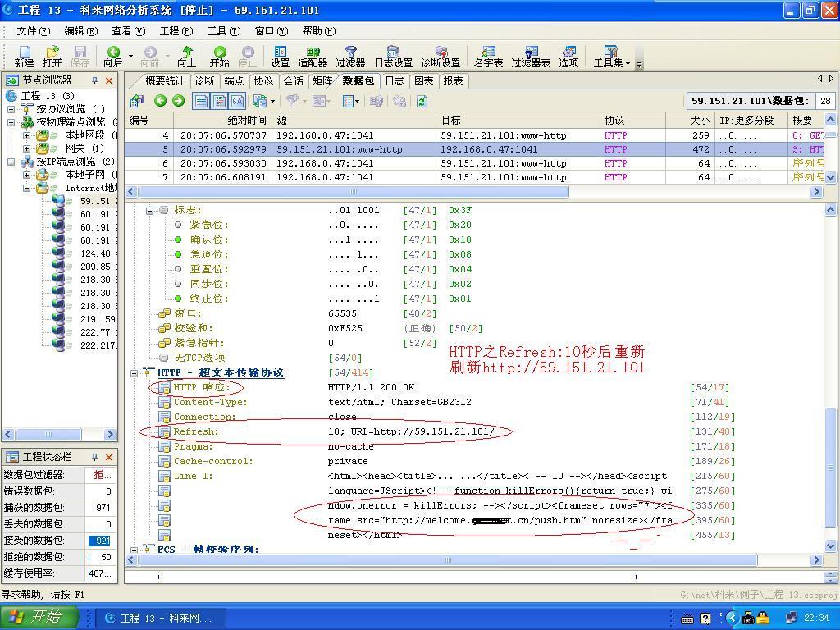Toggle the decode view button above packet details
The height and width of the screenshot is (630, 840).
[219, 99]
